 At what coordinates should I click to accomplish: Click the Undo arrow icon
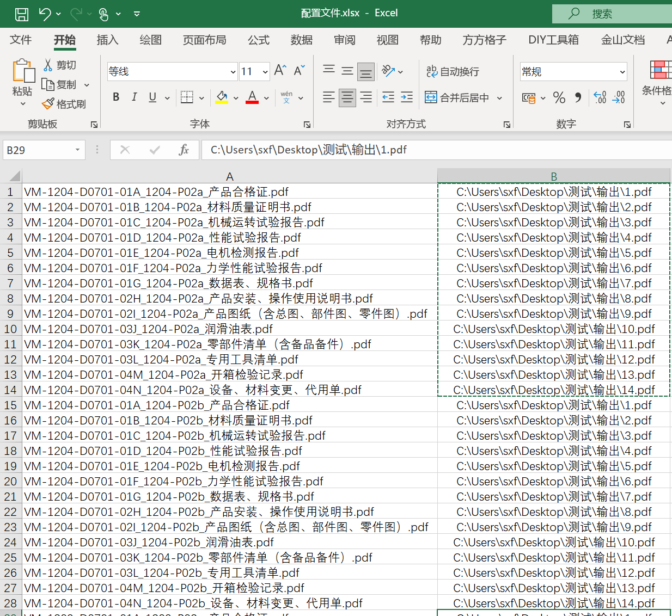click(45, 14)
